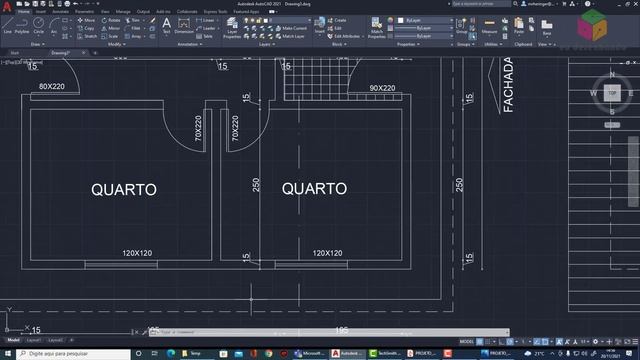The image size is (640, 360).
Task: Open Google Chrome from the taskbar
Action: point(268,353)
